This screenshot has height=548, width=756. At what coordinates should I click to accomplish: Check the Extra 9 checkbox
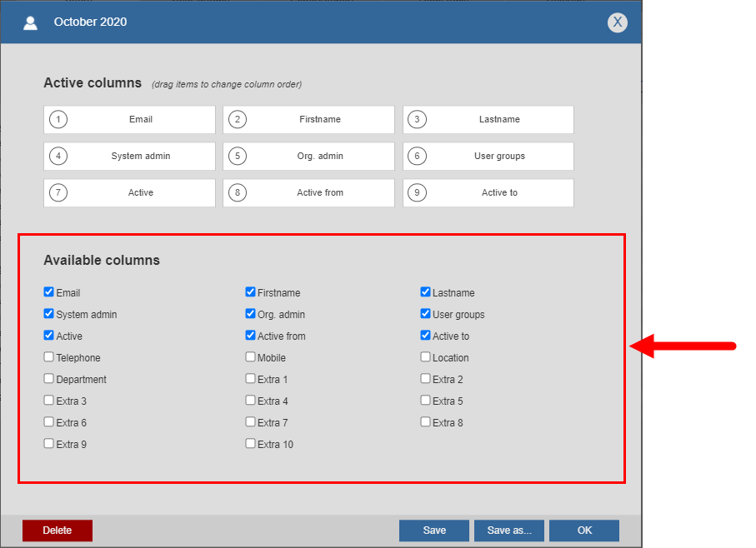point(48,444)
